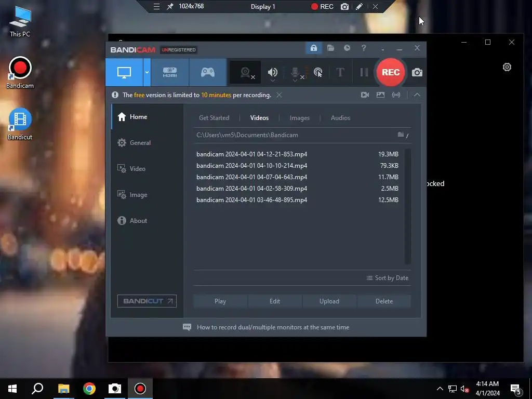Click Display 1 in top recording bar
This screenshot has height=399, width=532.
click(263, 6)
